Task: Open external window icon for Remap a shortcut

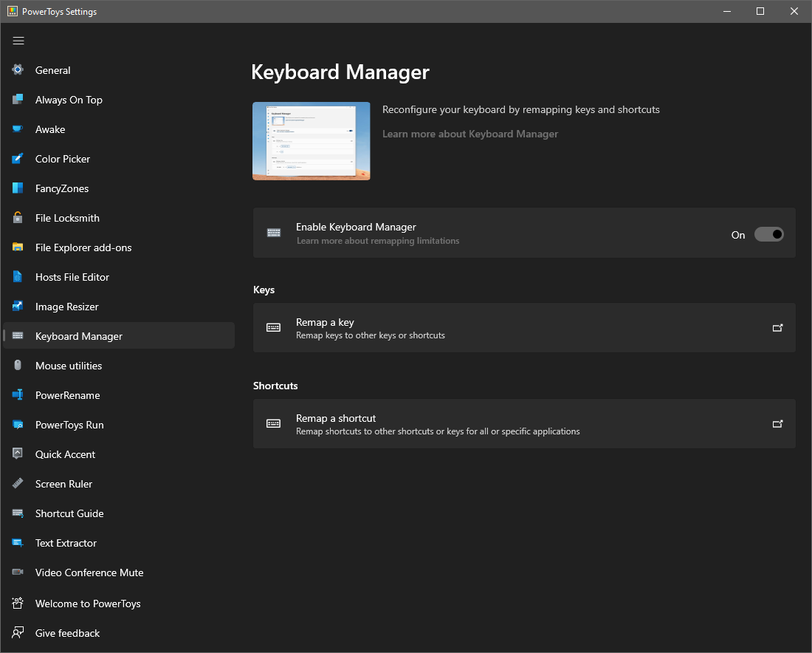Action: coord(777,423)
